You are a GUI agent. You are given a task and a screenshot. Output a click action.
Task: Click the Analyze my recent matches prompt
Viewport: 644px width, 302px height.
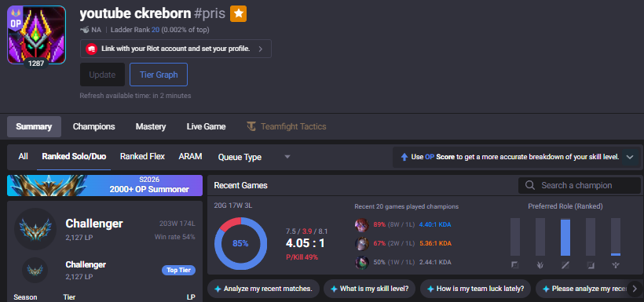263,289
